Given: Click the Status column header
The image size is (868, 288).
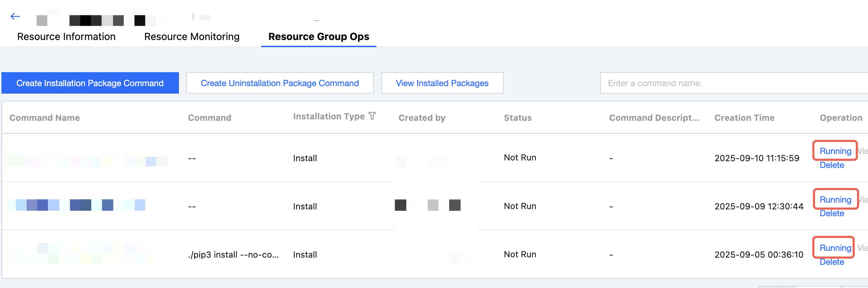Looking at the screenshot, I should [518, 118].
